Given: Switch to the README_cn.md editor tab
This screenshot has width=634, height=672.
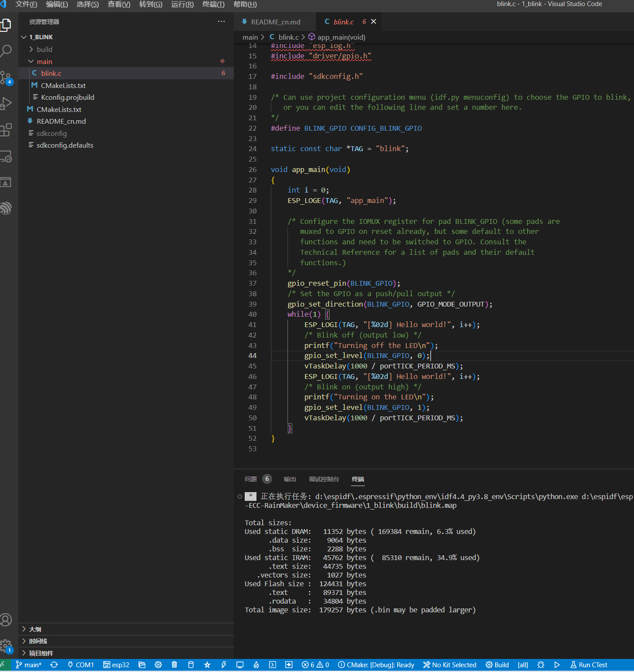Looking at the screenshot, I should [x=275, y=22].
